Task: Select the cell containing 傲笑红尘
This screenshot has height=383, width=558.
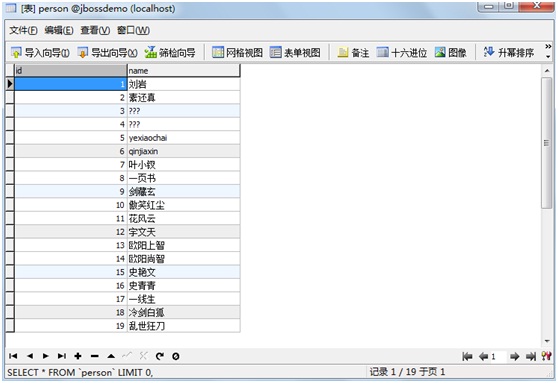Action: [184, 205]
